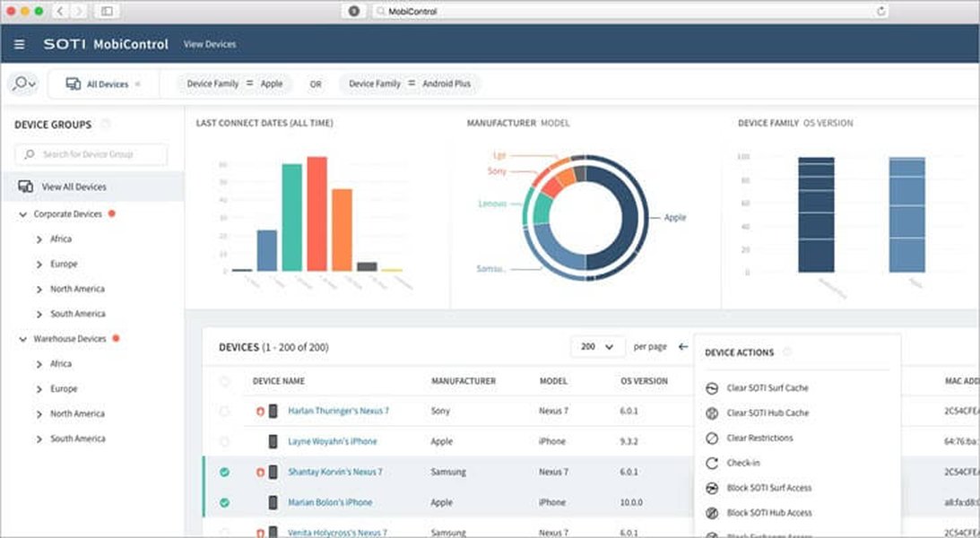The width and height of the screenshot is (980, 538).
Task: Click the Block SOTI Surf Access icon
Action: click(712, 488)
